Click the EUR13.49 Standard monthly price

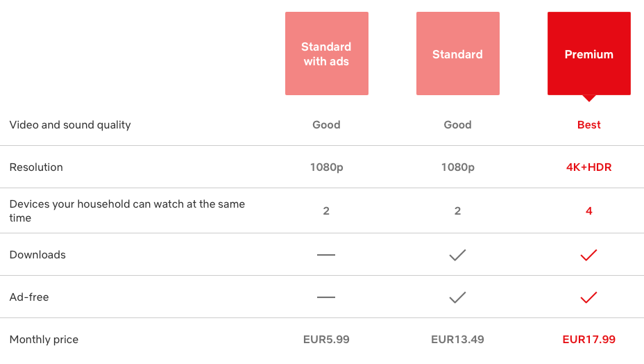[457, 340]
